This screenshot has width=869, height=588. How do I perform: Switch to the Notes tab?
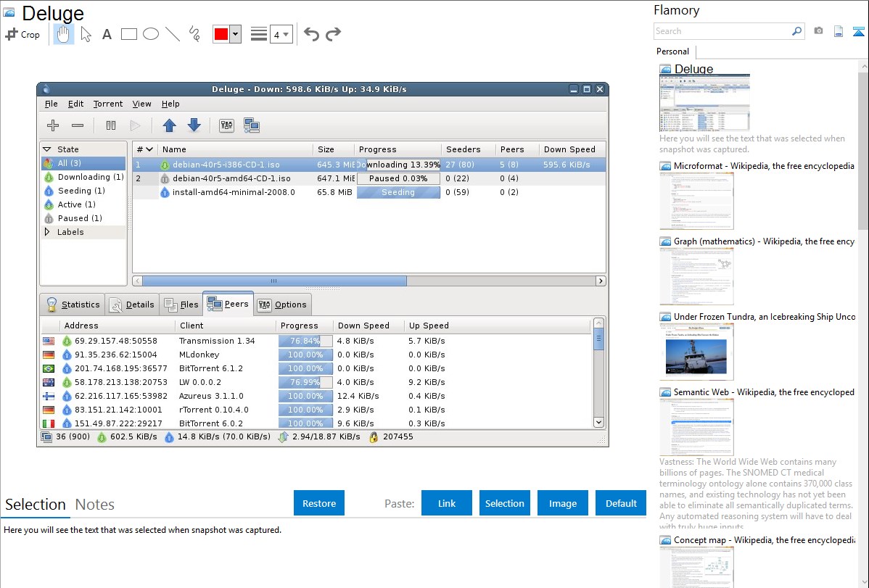coord(95,505)
